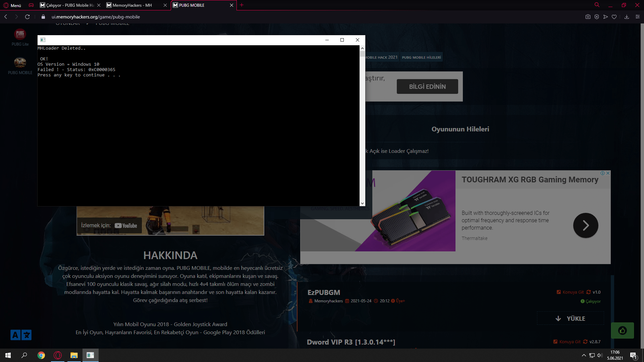Click Konuya Git for EzPUBGM
This screenshot has height=362, width=644.
tap(570, 292)
